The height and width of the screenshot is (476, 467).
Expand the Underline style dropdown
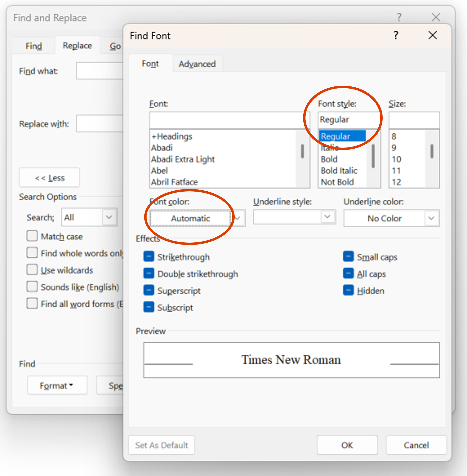click(x=327, y=217)
